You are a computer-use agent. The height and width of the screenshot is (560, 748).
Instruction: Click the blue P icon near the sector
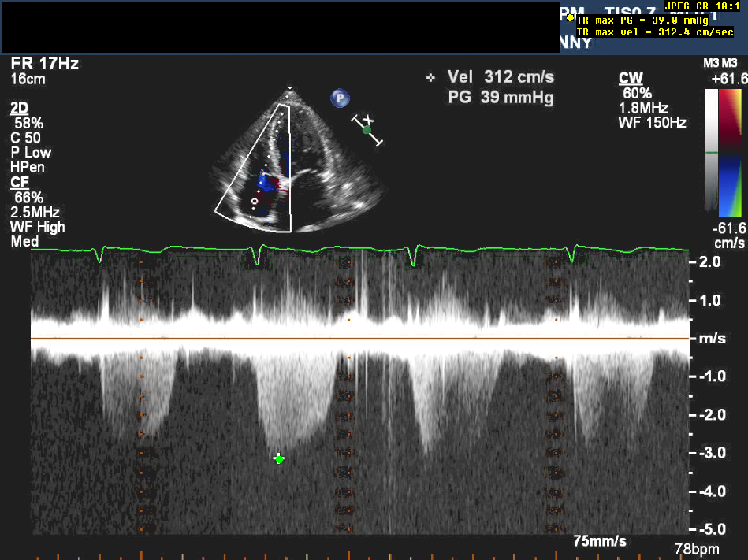pos(340,98)
